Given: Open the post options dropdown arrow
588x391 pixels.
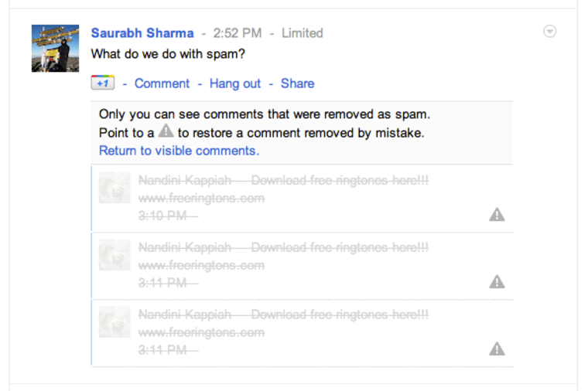Looking at the screenshot, I should (550, 32).
